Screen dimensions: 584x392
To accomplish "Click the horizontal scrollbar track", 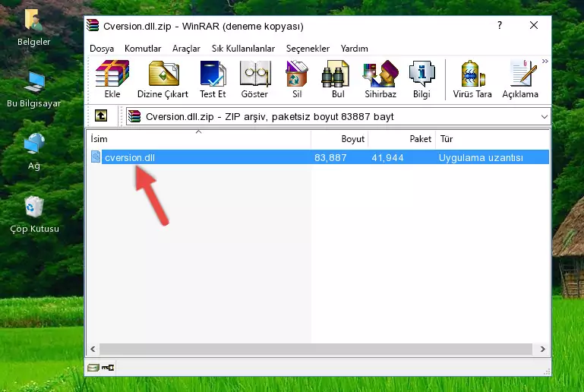I will tap(316, 349).
